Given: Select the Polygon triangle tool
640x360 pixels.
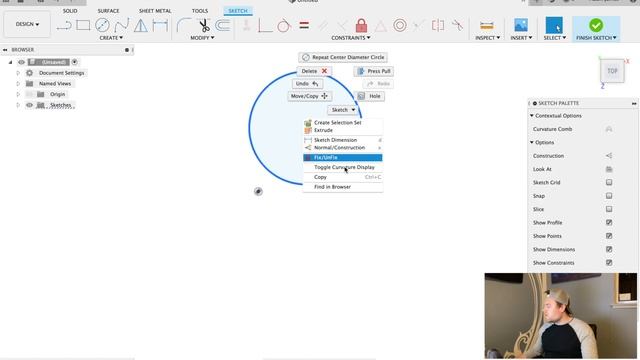Looking at the screenshot, I should (141, 25).
